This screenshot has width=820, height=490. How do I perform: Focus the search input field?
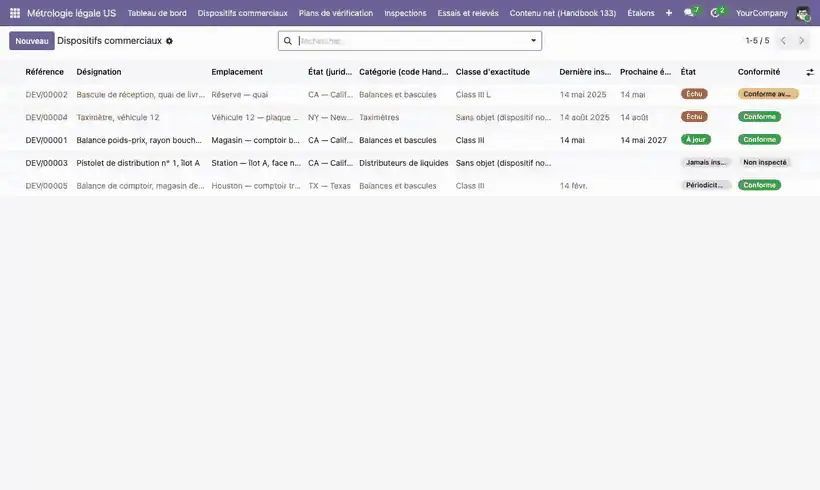tap(411, 41)
